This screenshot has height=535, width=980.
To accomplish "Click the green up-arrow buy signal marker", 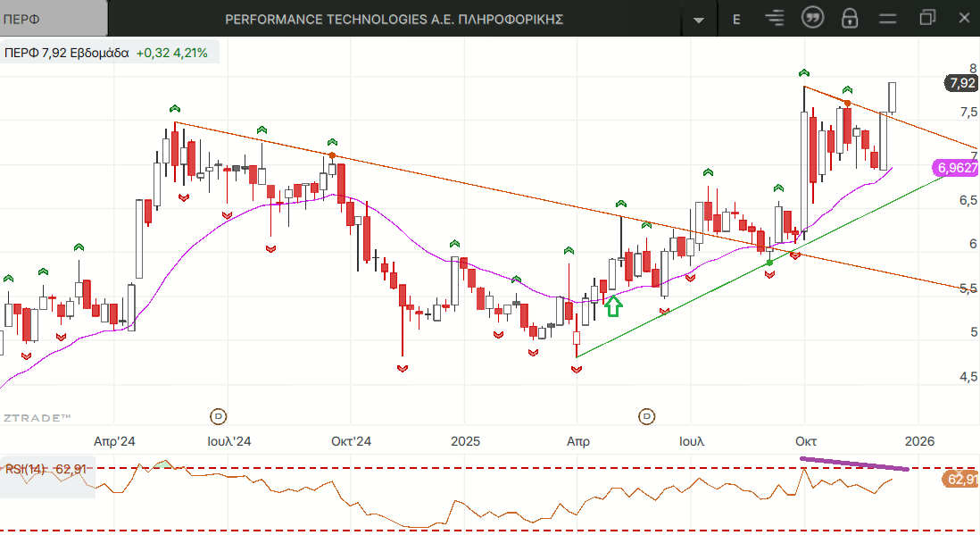I will (x=613, y=306).
